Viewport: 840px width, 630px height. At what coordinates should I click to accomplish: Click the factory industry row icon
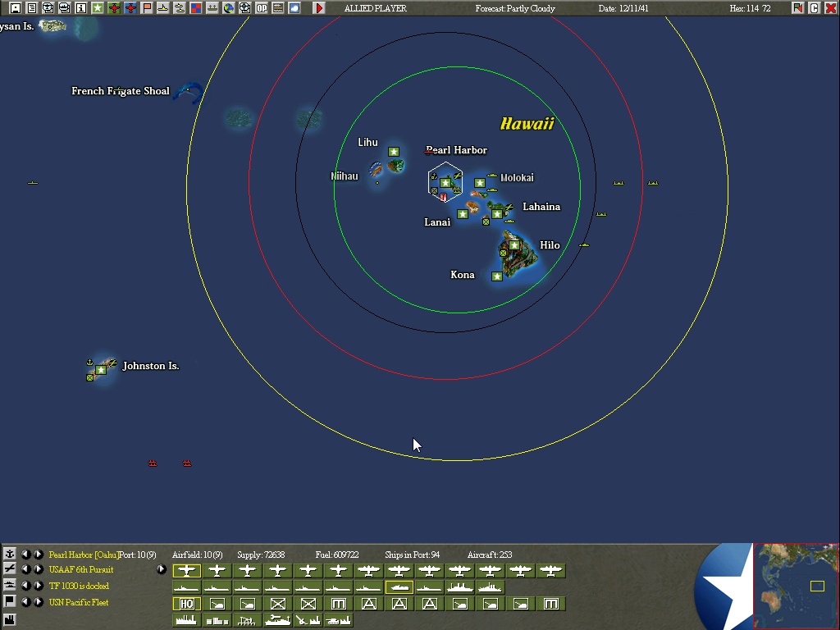(10, 619)
